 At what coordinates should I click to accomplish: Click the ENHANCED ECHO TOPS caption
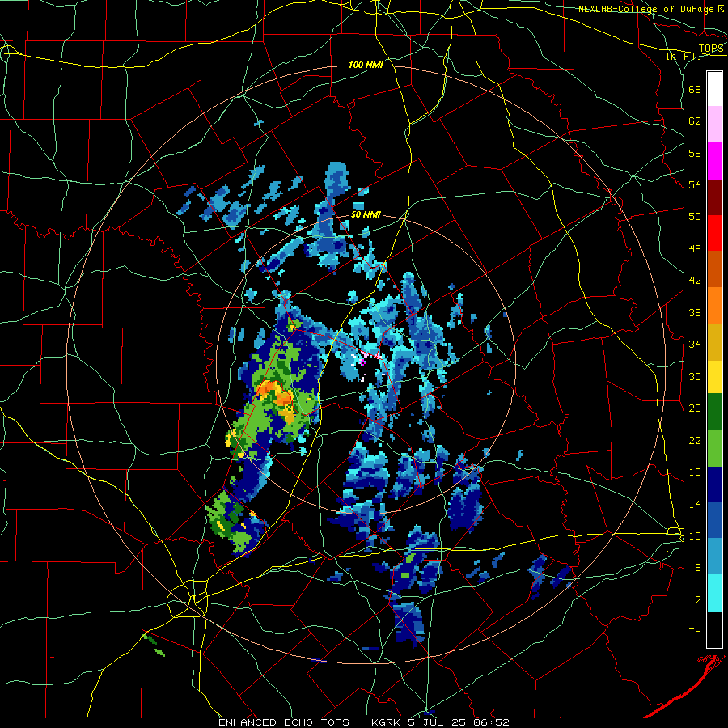point(284,722)
